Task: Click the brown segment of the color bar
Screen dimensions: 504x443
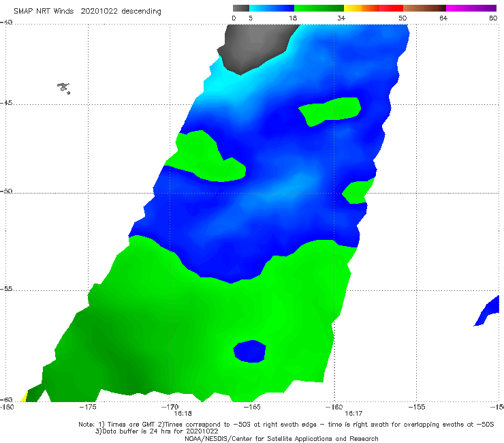Action: click(x=424, y=8)
